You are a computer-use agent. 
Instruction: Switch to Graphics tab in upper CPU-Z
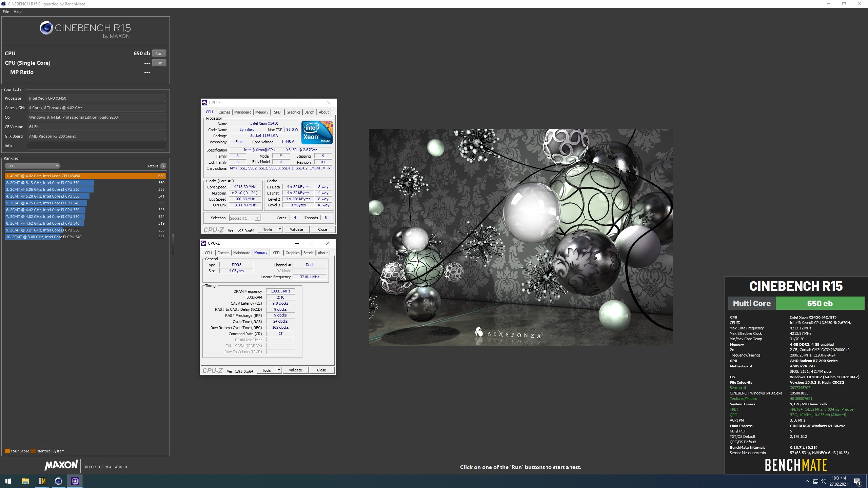pyautogui.click(x=293, y=112)
